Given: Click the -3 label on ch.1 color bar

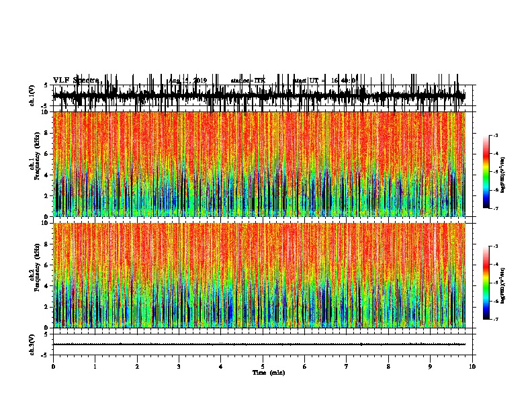Looking at the screenshot, I should [x=495, y=135].
